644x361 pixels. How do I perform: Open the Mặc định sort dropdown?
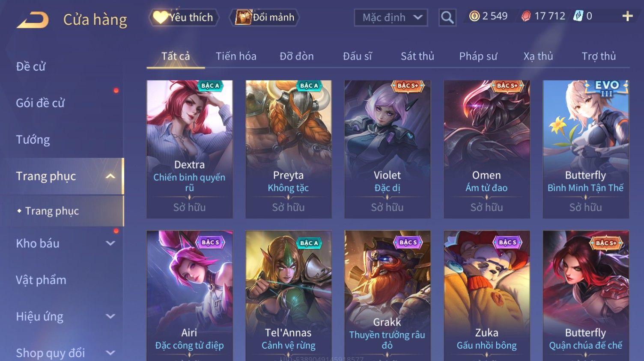click(391, 18)
